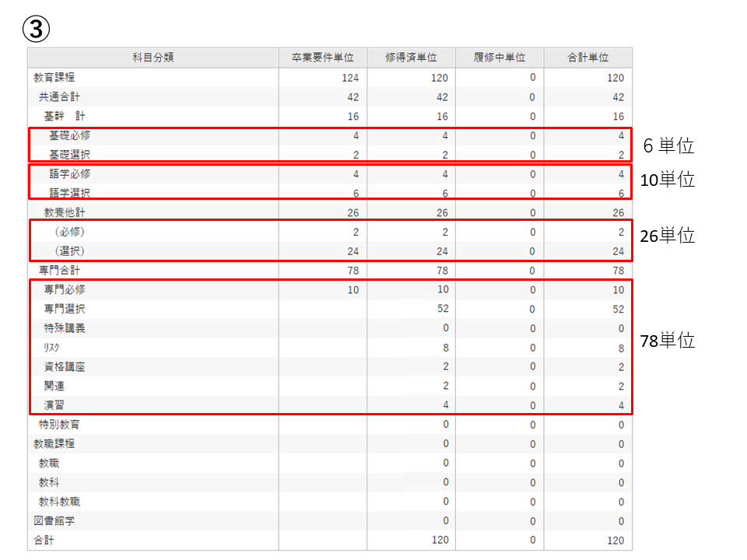Click the 78単位 annotation label
Viewport: 747px width, 560px height.
667,341
